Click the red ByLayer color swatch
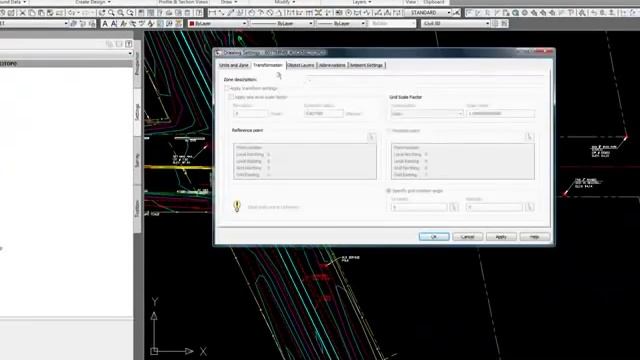 [x=191, y=24]
